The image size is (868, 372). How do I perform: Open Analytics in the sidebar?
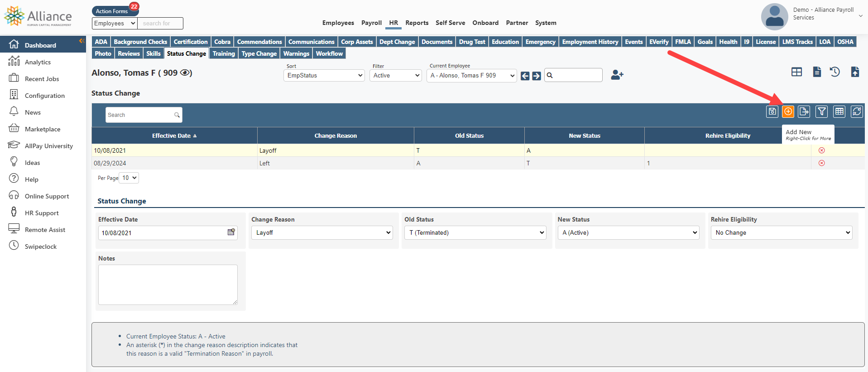point(38,62)
